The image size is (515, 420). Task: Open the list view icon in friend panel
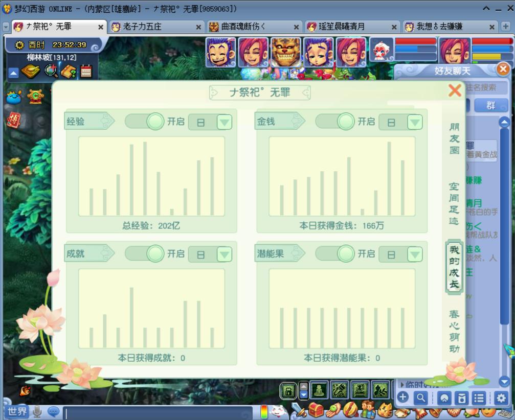[x=479, y=398]
